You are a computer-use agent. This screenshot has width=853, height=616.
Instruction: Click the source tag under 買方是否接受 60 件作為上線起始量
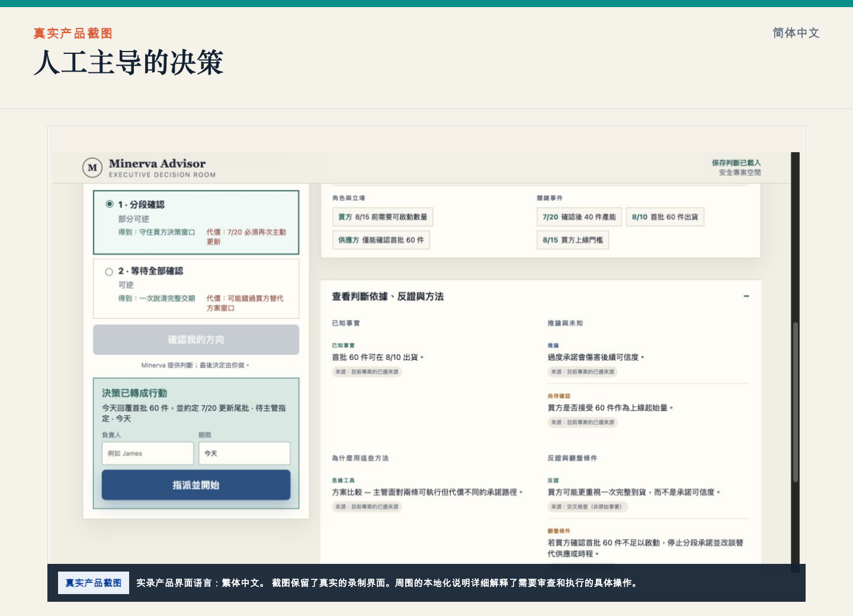[x=582, y=422]
